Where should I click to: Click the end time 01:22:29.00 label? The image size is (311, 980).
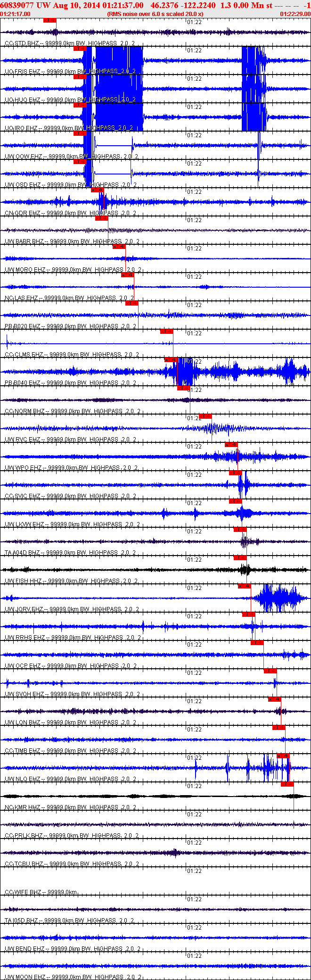pos(295,14)
